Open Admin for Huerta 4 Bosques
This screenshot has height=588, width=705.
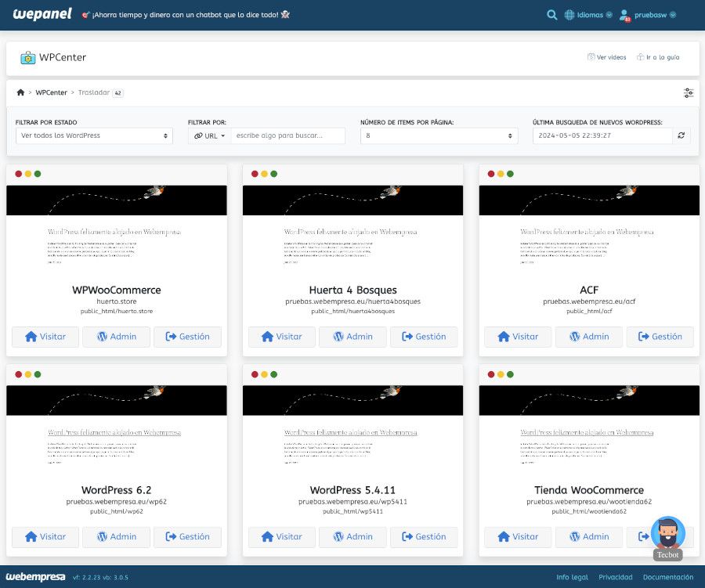[x=353, y=337]
